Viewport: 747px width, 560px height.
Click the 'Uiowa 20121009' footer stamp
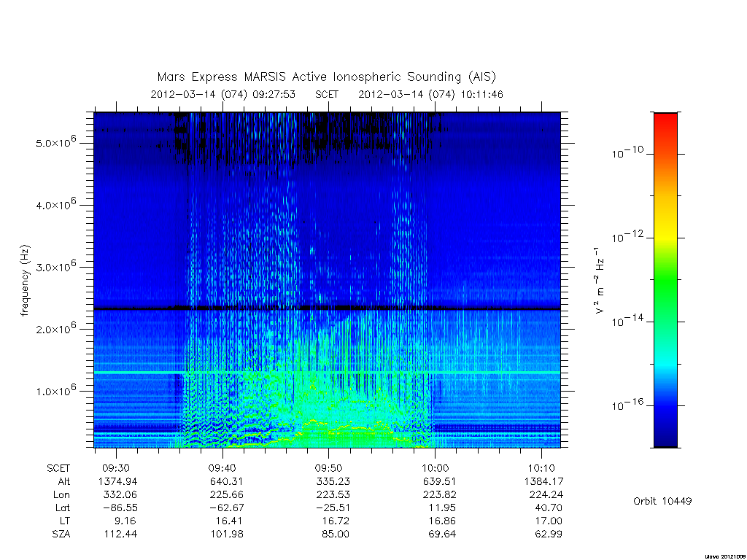[725, 556]
